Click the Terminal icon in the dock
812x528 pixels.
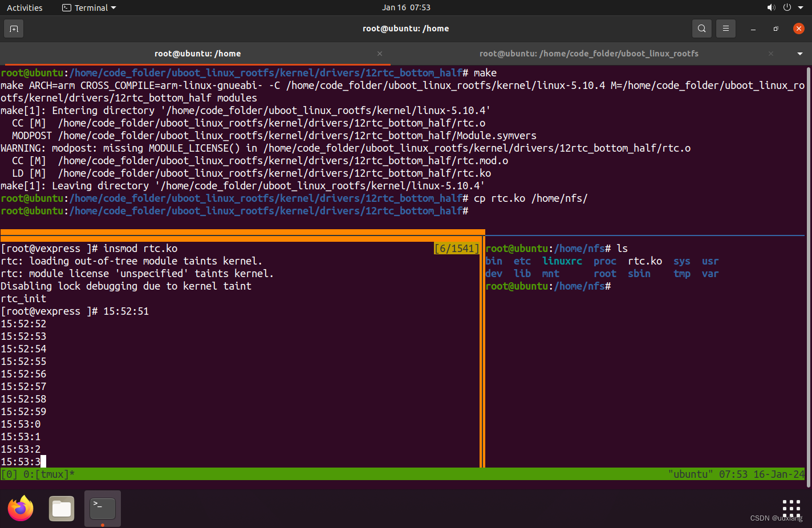(x=103, y=509)
